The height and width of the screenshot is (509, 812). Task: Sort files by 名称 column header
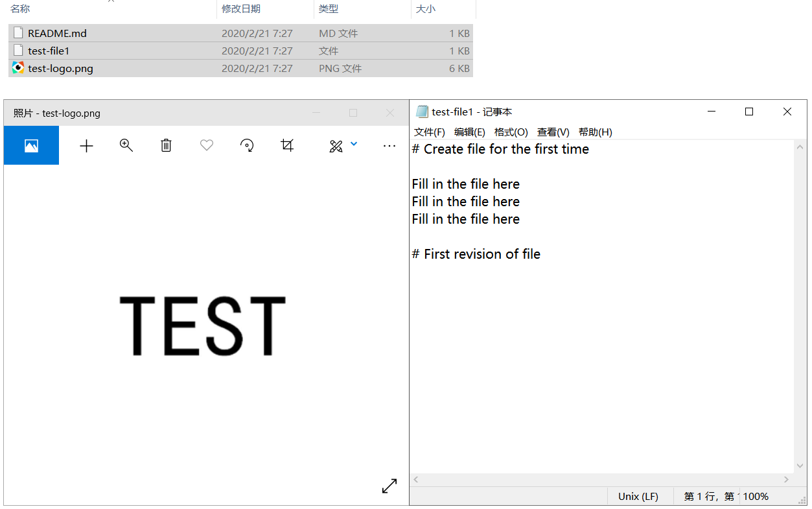click(x=20, y=9)
